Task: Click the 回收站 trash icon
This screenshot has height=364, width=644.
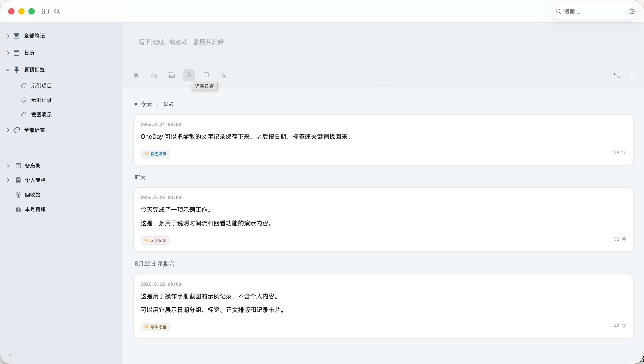Action: (x=18, y=195)
